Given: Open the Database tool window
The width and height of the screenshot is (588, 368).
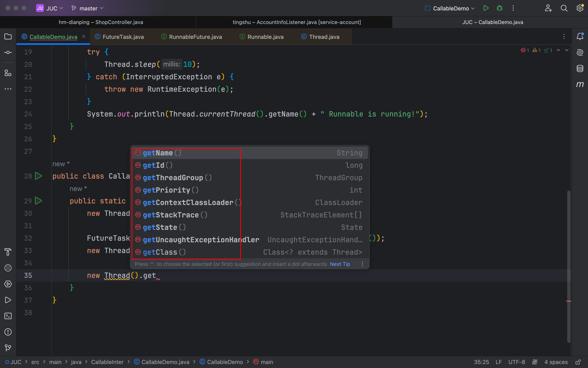Looking at the screenshot, I should (x=580, y=68).
